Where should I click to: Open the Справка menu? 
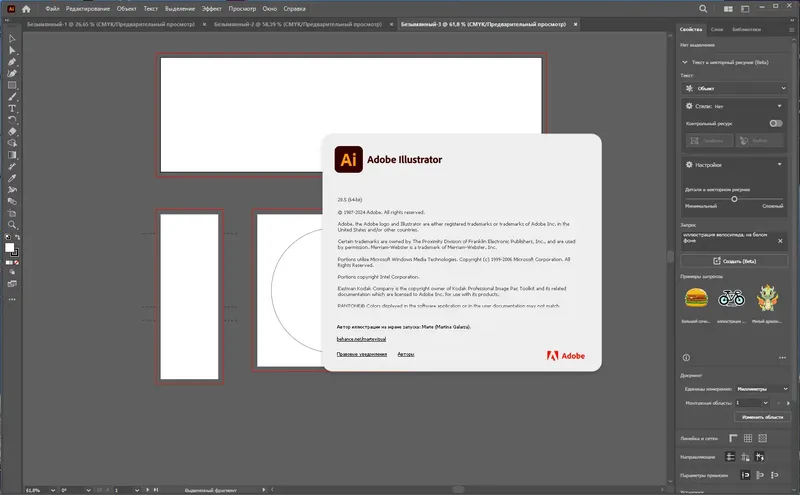click(x=294, y=9)
